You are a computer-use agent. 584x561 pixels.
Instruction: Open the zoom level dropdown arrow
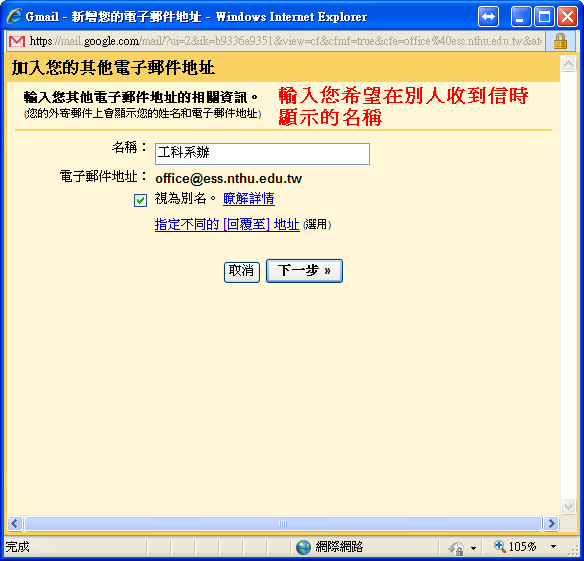click(553, 547)
